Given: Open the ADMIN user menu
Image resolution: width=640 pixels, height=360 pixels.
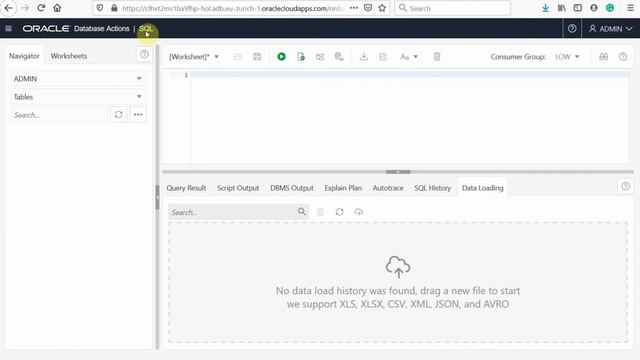Looking at the screenshot, I should [x=611, y=29].
